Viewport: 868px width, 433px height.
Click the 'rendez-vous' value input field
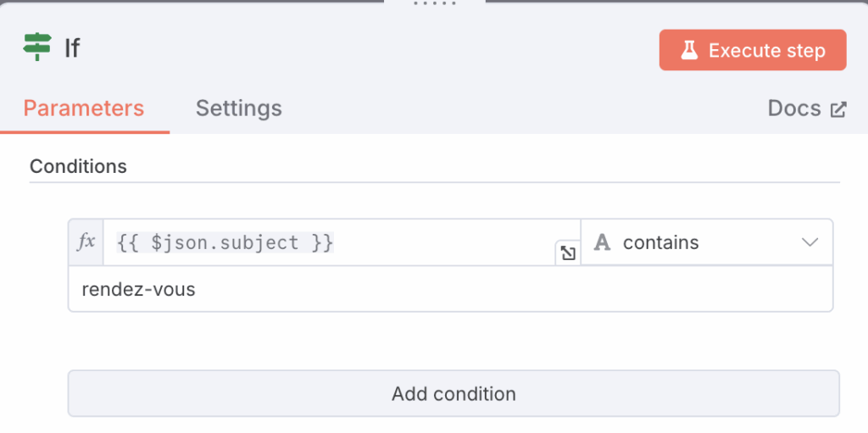pyautogui.click(x=450, y=290)
